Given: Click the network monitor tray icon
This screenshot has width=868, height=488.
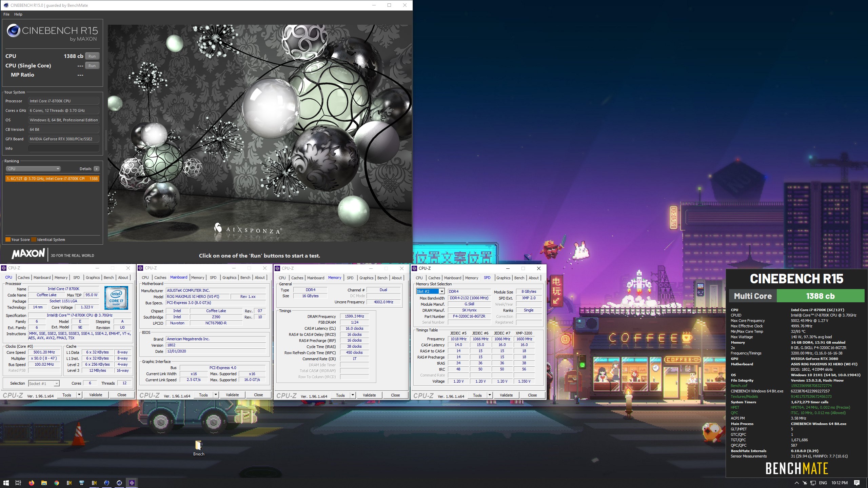Looking at the screenshot, I should pyautogui.click(x=813, y=483).
